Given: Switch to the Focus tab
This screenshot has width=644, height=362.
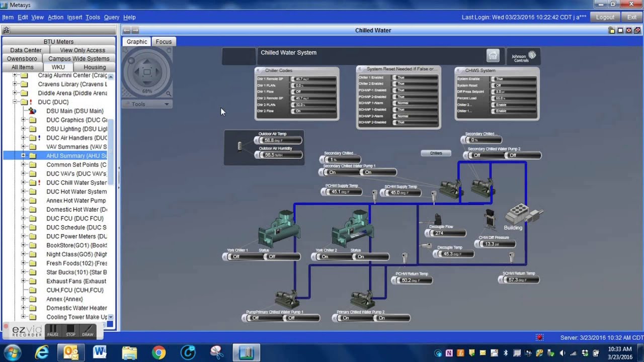Looking at the screenshot, I should point(164,42).
